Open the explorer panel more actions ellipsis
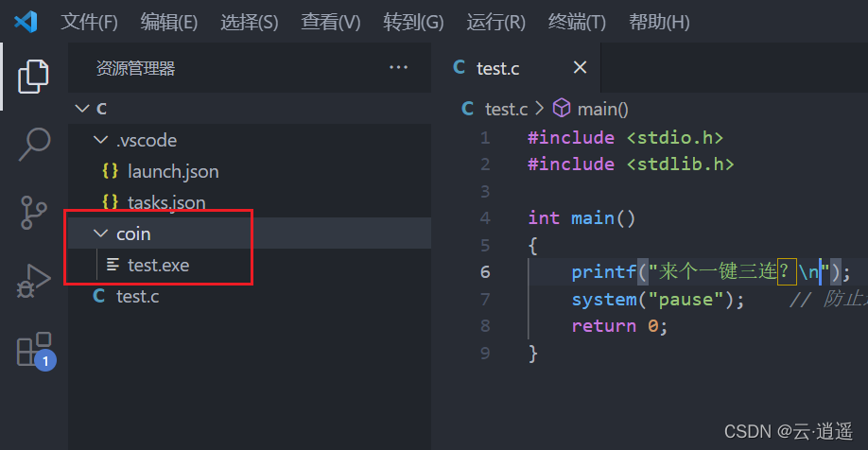The image size is (868, 450). click(399, 67)
